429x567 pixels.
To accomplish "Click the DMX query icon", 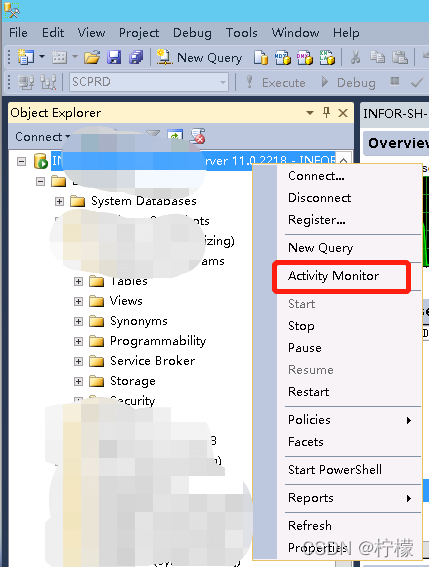I will (x=305, y=57).
